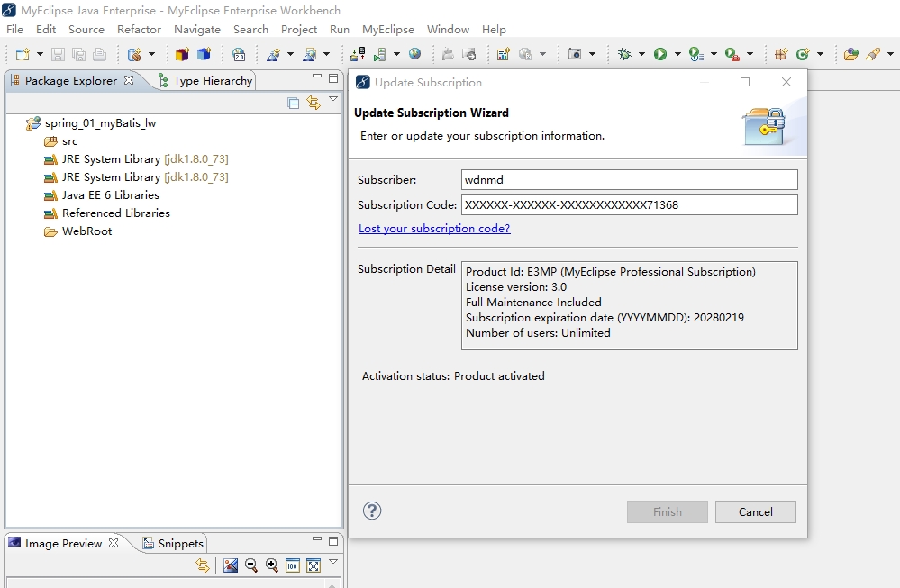The width and height of the screenshot is (900, 588).
Task: Open the Image Preview view menu triangle
Action: point(333,562)
